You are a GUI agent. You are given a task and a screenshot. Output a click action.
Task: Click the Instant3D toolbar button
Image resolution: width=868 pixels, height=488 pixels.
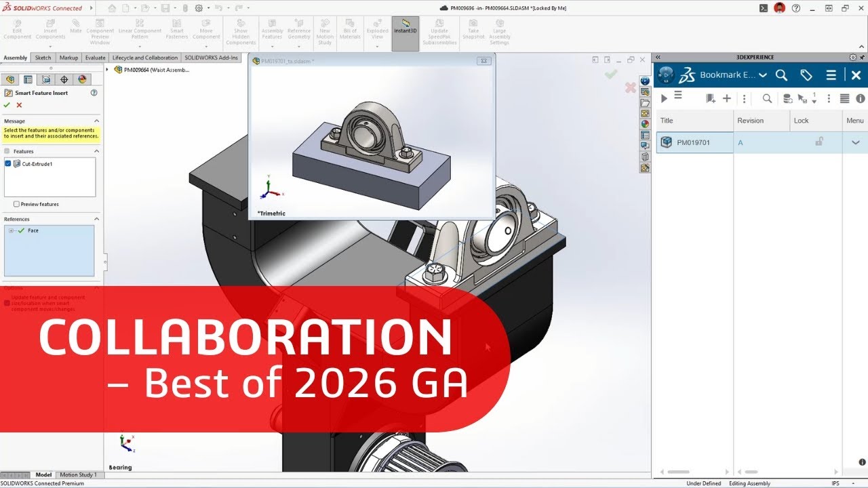pos(406,34)
